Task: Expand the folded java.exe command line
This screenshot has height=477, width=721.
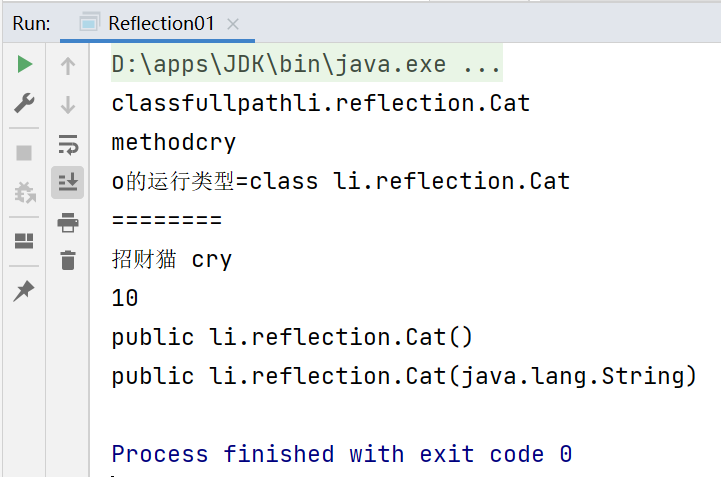Action: 307,63
